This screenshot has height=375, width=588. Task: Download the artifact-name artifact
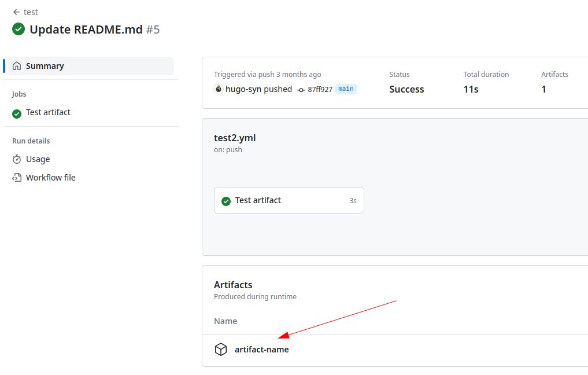[261, 350]
